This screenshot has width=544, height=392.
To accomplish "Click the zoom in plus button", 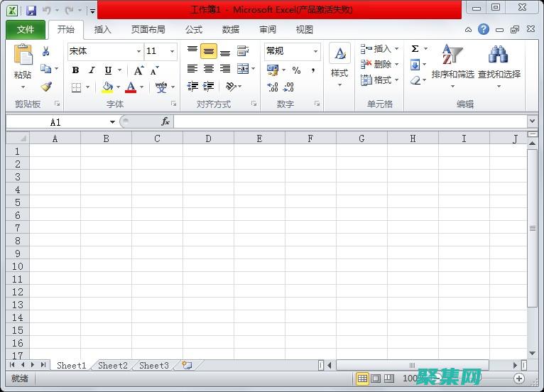I will click(x=519, y=379).
